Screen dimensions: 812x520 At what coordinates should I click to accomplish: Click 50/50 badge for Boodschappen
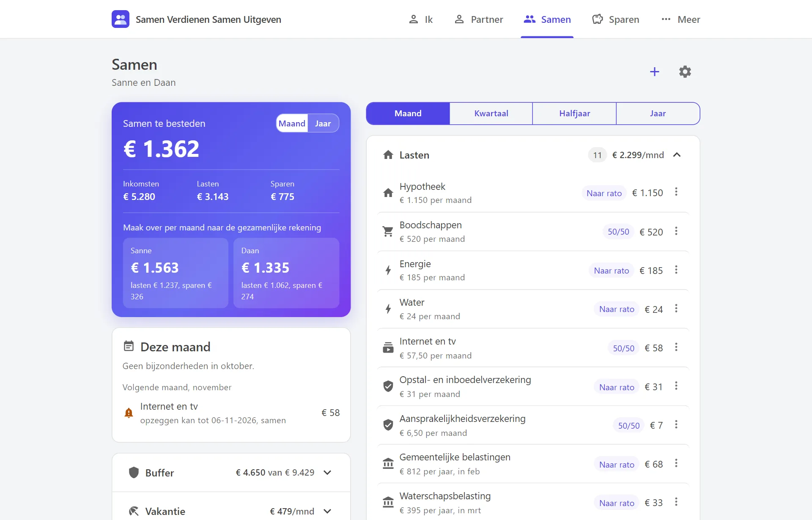[x=618, y=232]
